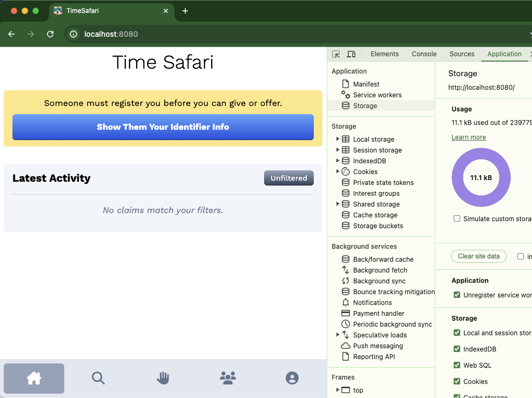This screenshot has width=532, height=398.
Task: Activate the DevTools inspect element picker icon
Action: pyautogui.click(x=336, y=54)
